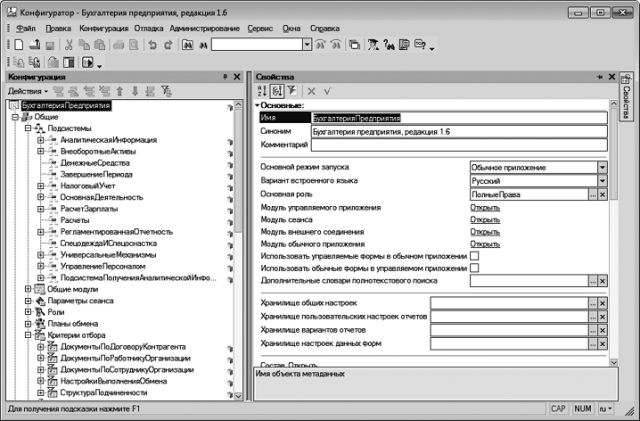
Task: Cancel property changes with X icon
Action: 311,91
